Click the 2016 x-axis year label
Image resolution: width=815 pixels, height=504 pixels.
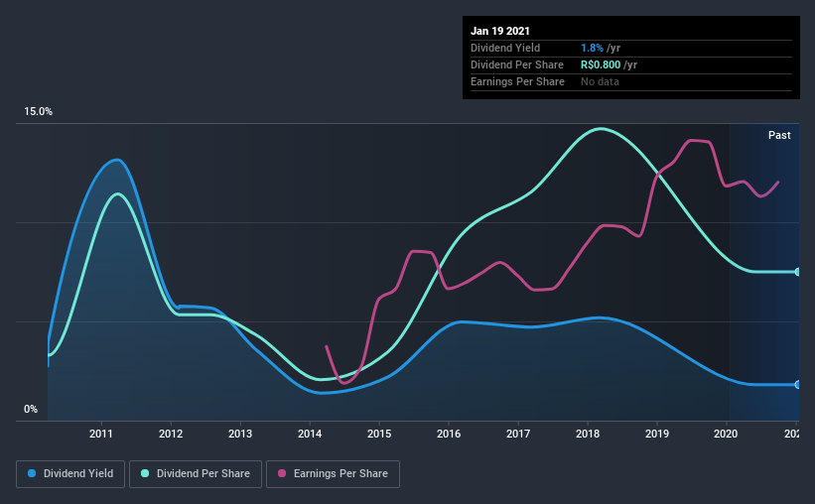pos(449,434)
